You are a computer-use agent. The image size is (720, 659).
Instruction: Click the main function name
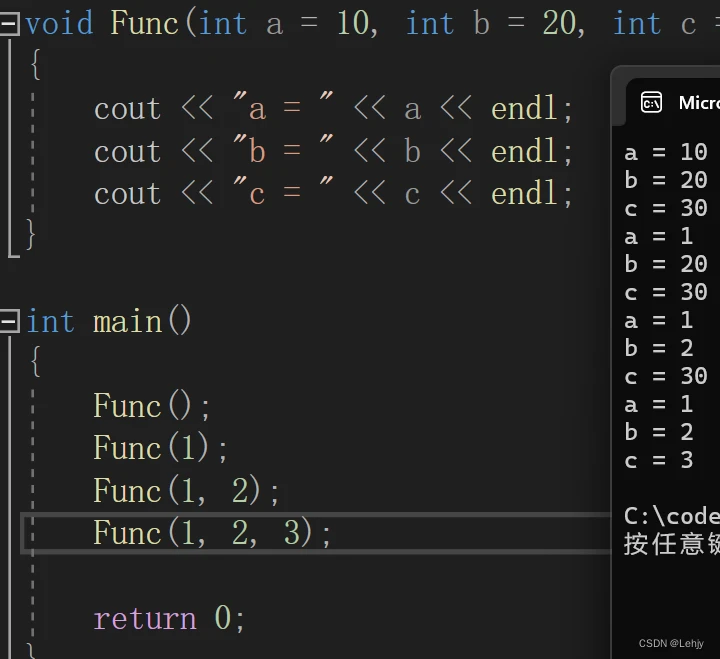(x=128, y=321)
